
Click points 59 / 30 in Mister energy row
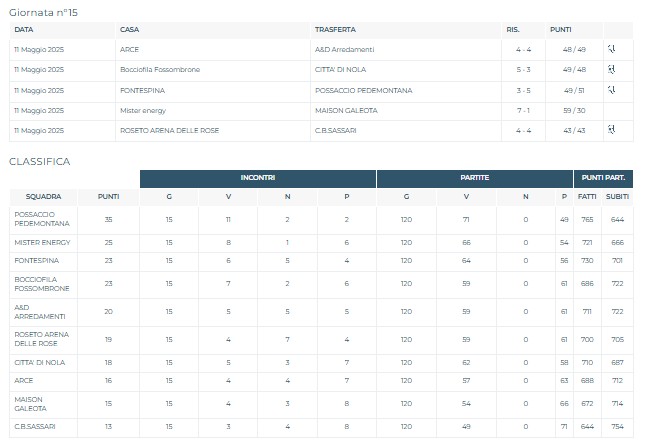574,111
